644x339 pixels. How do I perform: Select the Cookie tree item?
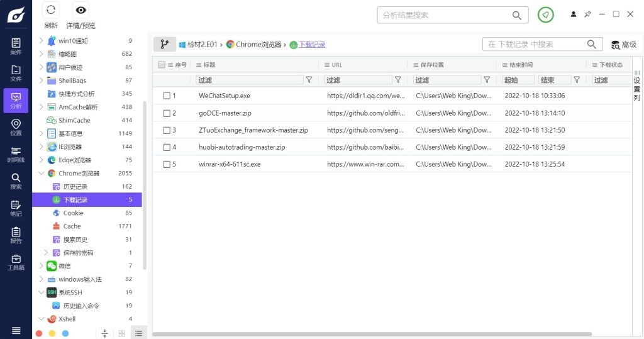coord(73,213)
